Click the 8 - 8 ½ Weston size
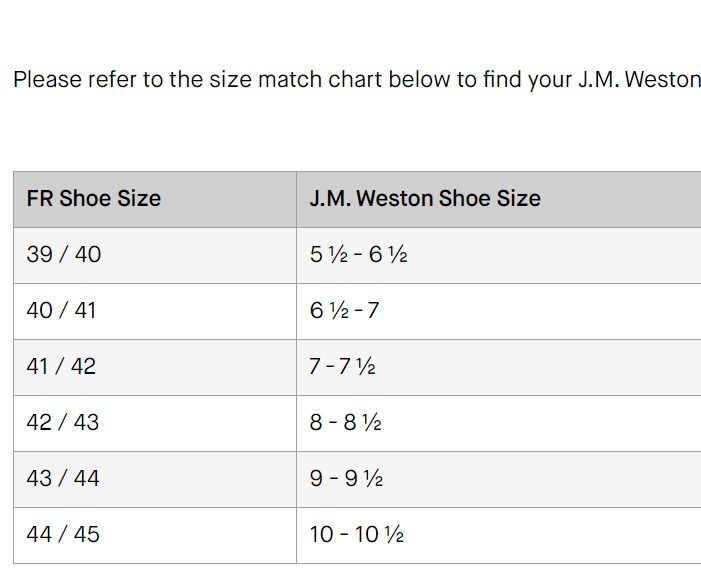This screenshot has height=587, width=701. pyautogui.click(x=345, y=422)
